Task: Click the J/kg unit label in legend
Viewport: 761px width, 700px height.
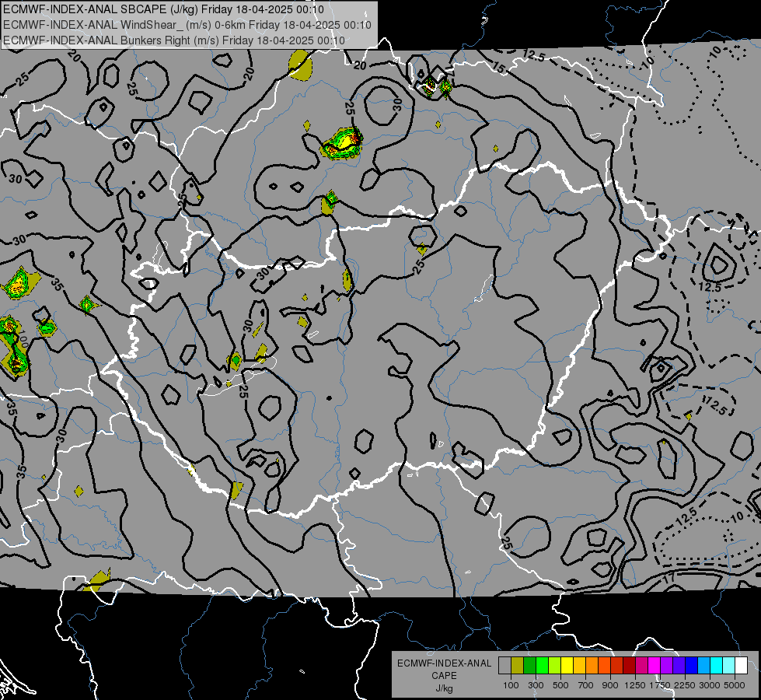Action: (x=444, y=688)
